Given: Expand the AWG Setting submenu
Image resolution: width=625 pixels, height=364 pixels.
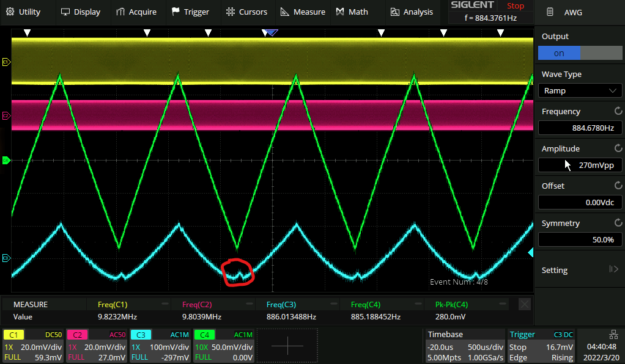Looking at the screenshot, I should (x=580, y=270).
